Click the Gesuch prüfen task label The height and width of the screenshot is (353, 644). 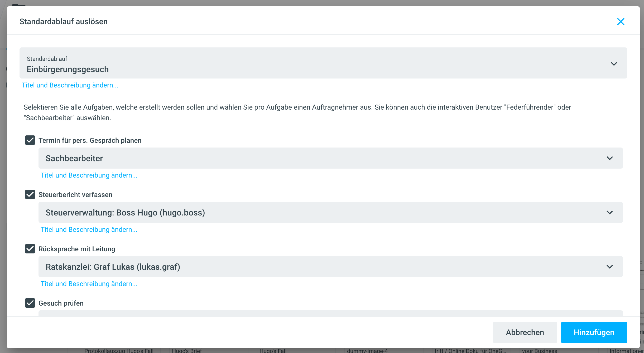click(61, 303)
